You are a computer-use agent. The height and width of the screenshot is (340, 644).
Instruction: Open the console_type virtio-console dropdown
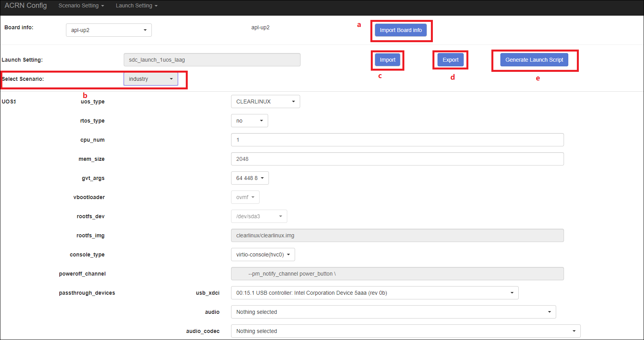(263, 255)
